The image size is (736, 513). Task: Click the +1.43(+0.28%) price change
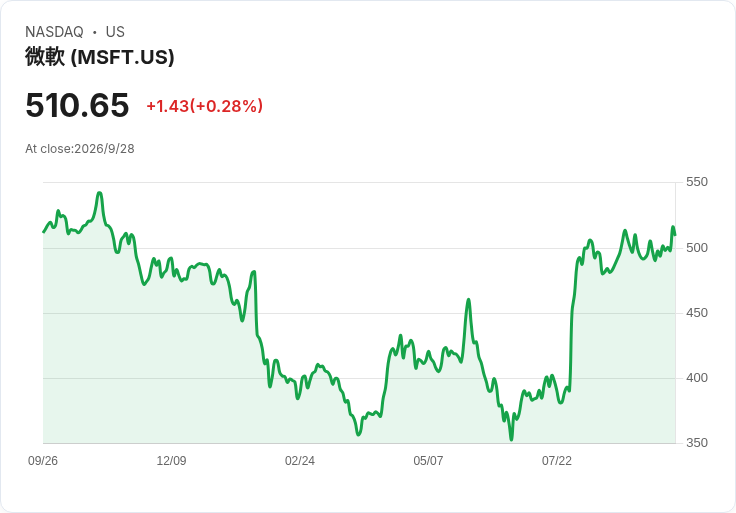pyautogui.click(x=205, y=106)
